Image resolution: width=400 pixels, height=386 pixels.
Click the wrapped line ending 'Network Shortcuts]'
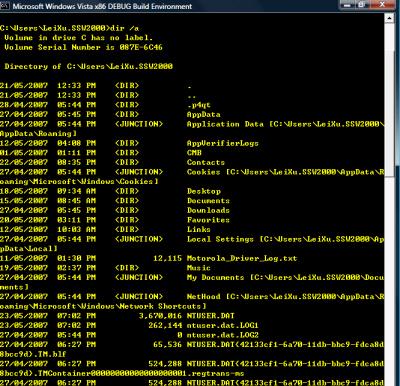[x=103, y=306]
